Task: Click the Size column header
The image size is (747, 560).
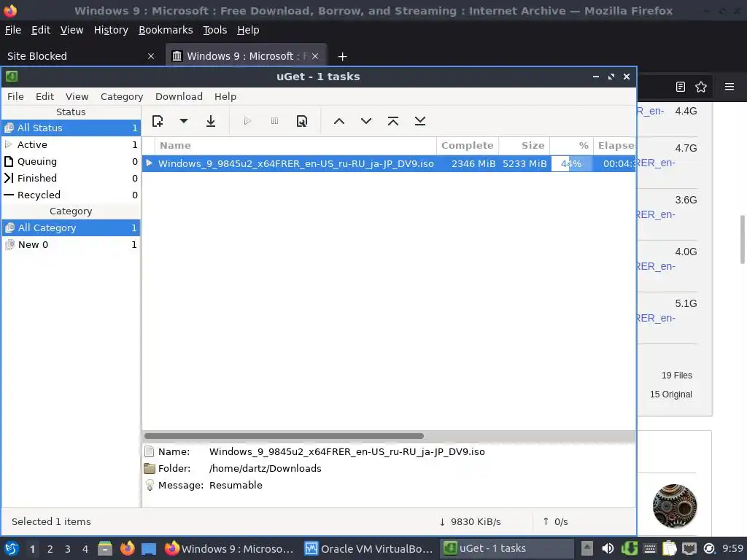Action: coord(524,145)
